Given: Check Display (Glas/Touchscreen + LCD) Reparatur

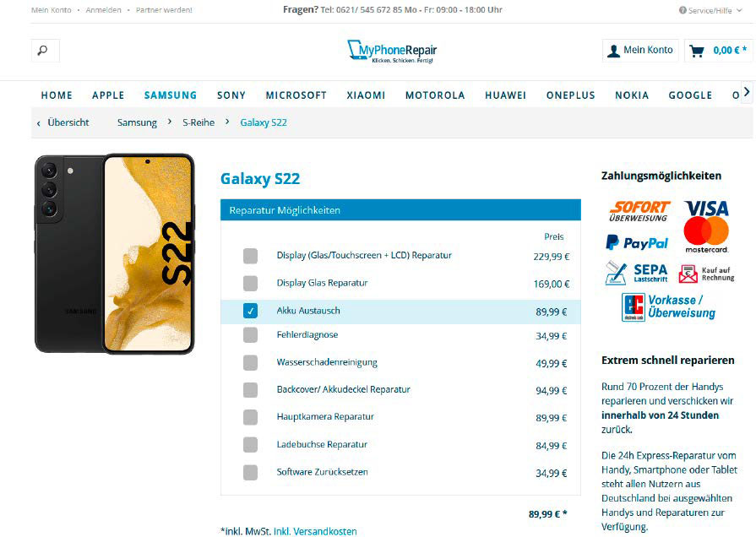Looking at the screenshot, I should click(x=250, y=256).
